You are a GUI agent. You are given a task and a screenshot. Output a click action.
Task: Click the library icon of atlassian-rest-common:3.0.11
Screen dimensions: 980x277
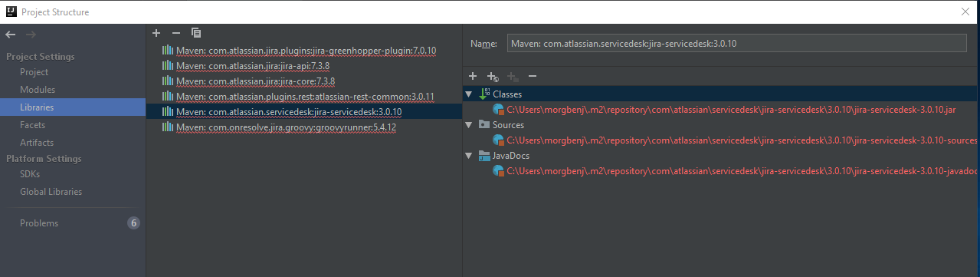coord(167,97)
